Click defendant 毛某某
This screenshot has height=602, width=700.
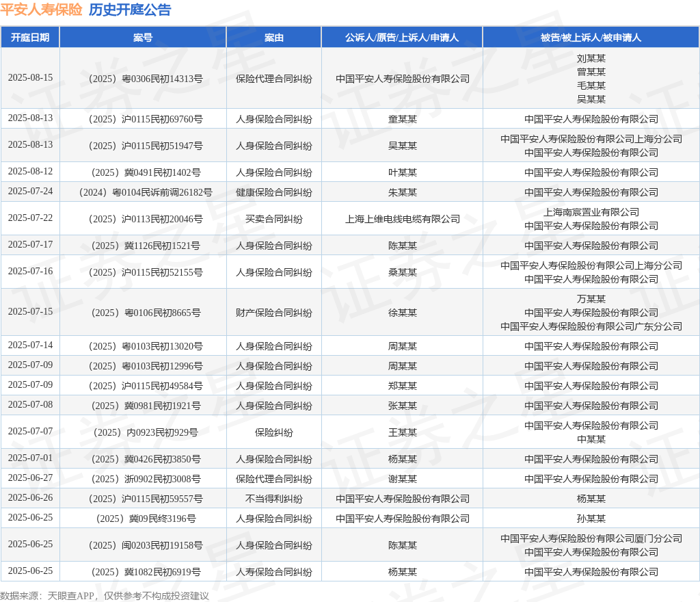pyautogui.click(x=591, y=86)
